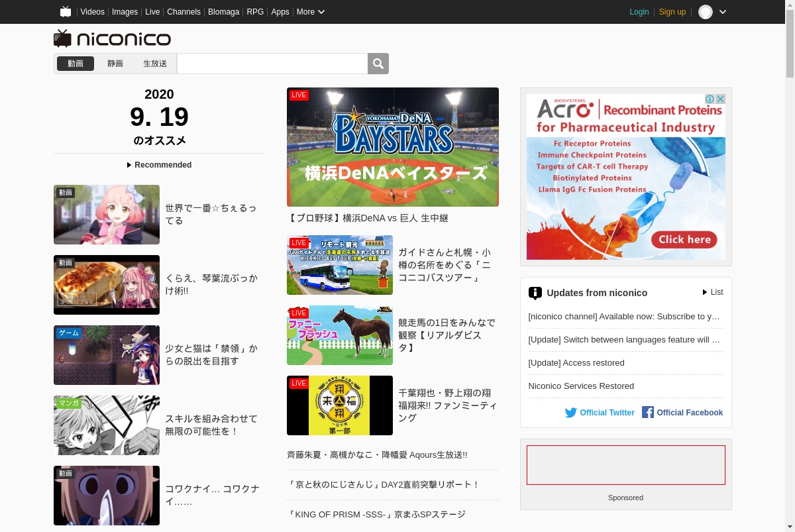The height and width of the screenshot is (532, 795).
Task: Select the 生放送 search tab
Action: point(155,64)
